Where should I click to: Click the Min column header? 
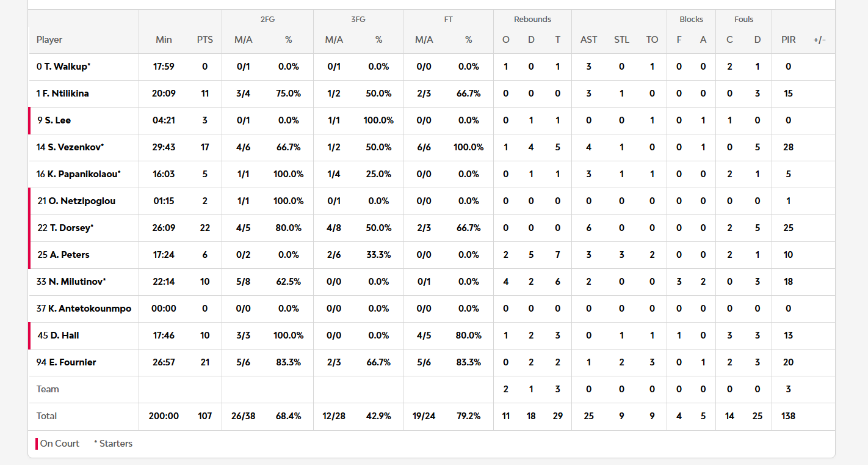(164, 40)
